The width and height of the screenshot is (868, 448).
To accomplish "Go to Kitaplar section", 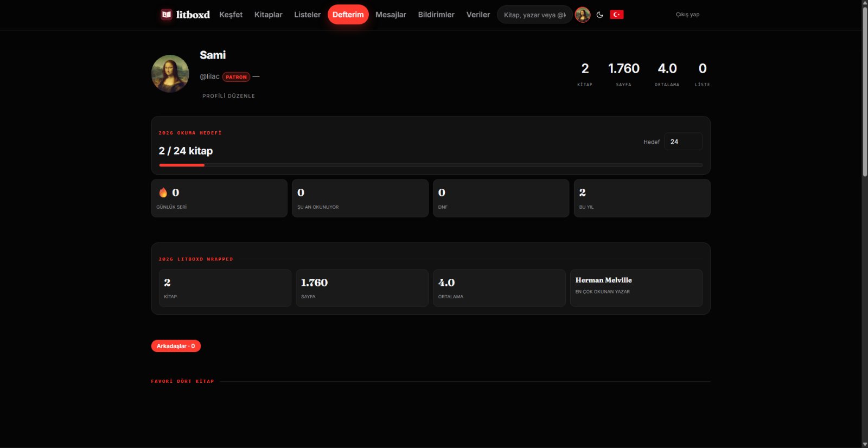I will (269, 15).
